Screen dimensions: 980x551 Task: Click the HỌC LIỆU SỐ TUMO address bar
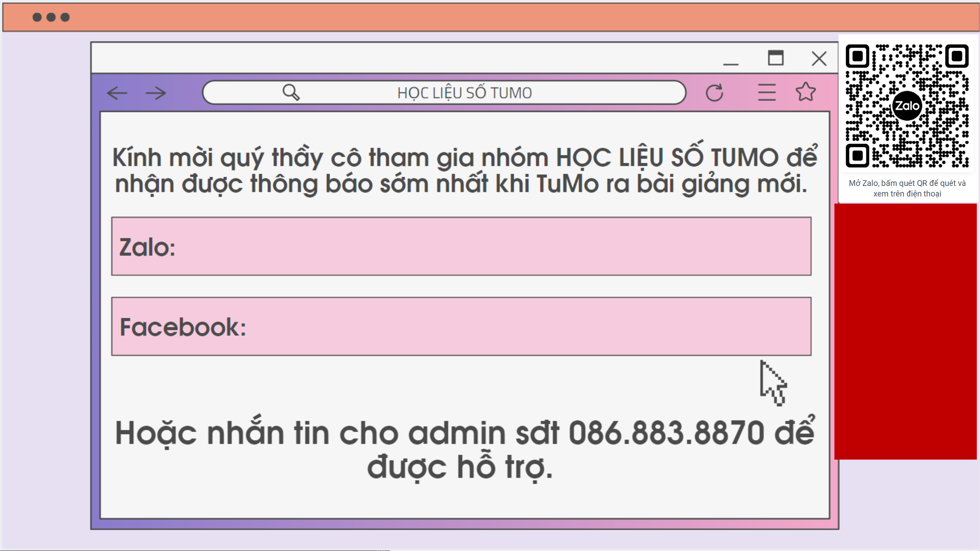tap(444, 92)
